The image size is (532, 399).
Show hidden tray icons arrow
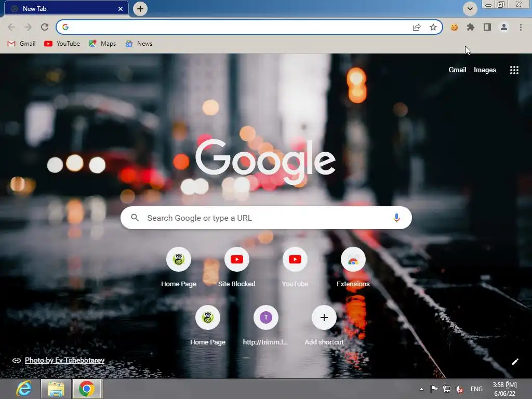421,389
